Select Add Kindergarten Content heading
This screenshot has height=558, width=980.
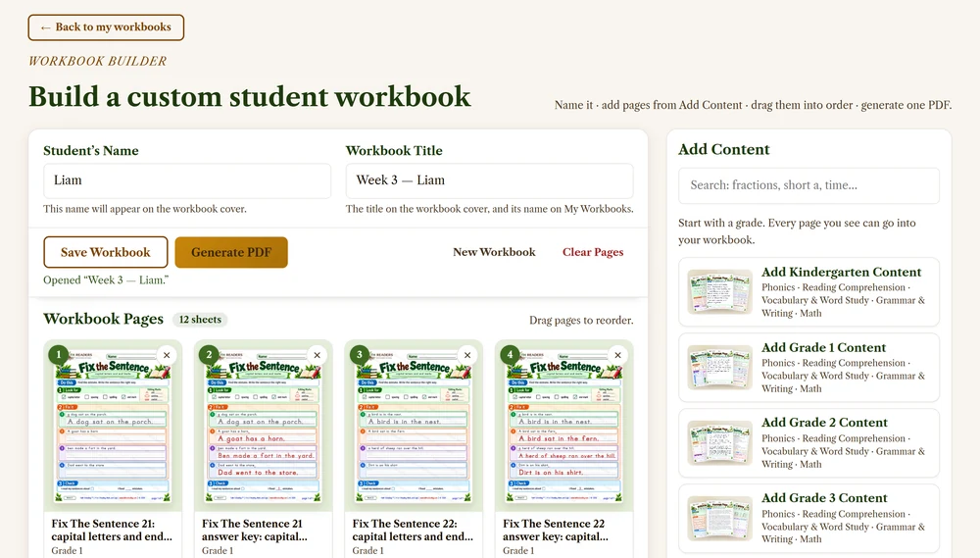pyautogui.click(x=841, y=272)
